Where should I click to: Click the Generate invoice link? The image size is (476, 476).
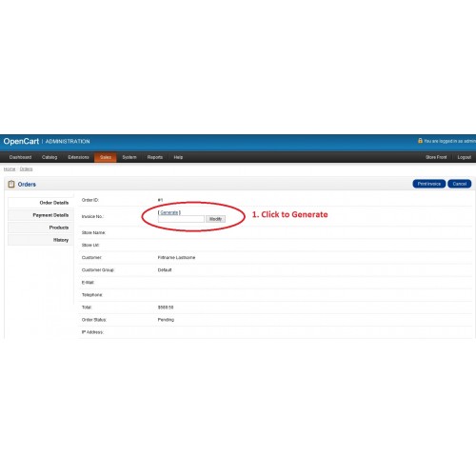click(169, 212)
